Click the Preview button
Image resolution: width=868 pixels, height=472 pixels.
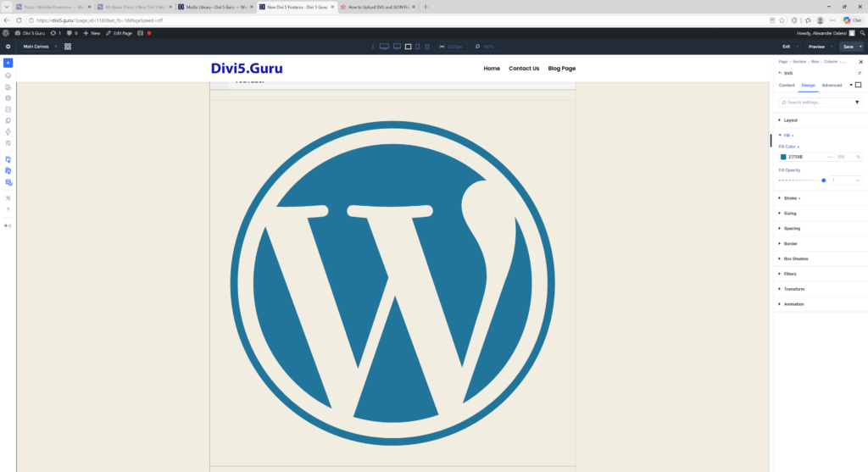point(816,47)
